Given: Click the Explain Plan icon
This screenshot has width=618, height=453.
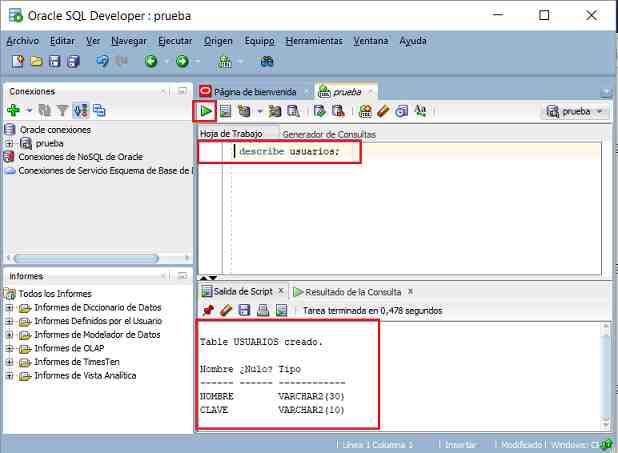Looking at the screenshot, I should 244,112.
